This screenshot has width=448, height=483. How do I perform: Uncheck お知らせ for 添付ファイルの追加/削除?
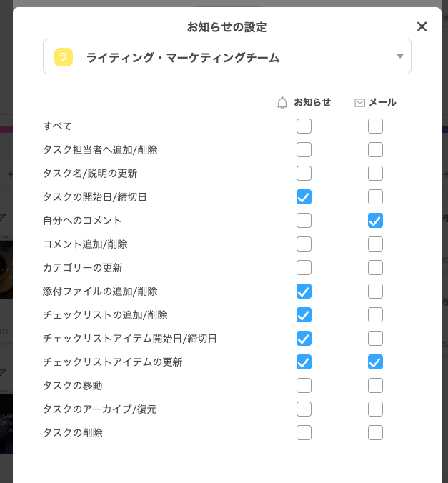[304, 292]
